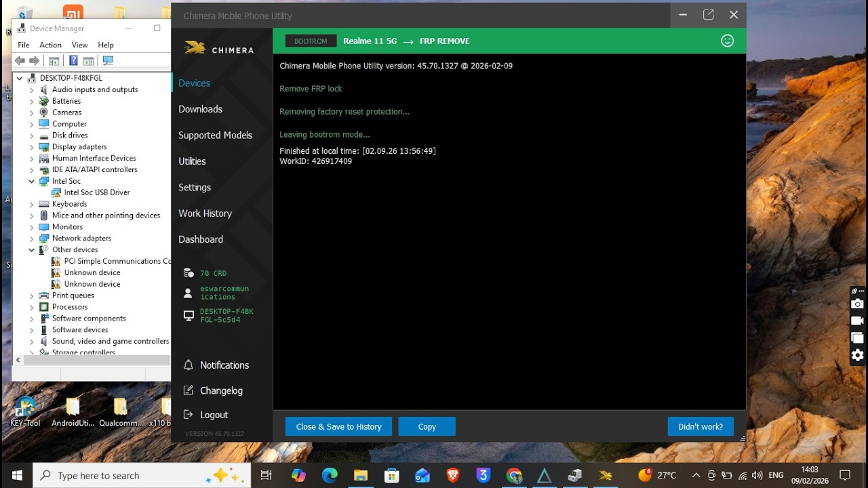The image size is (868, 488).
Task: Expand the Print queues node
Action: (x=32, y=296)
